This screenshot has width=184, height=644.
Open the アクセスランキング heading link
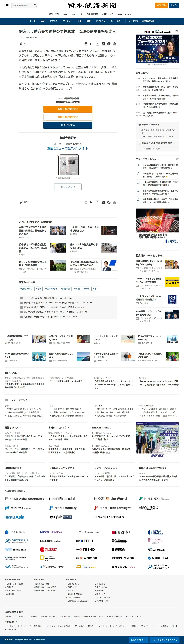(147, 159)
